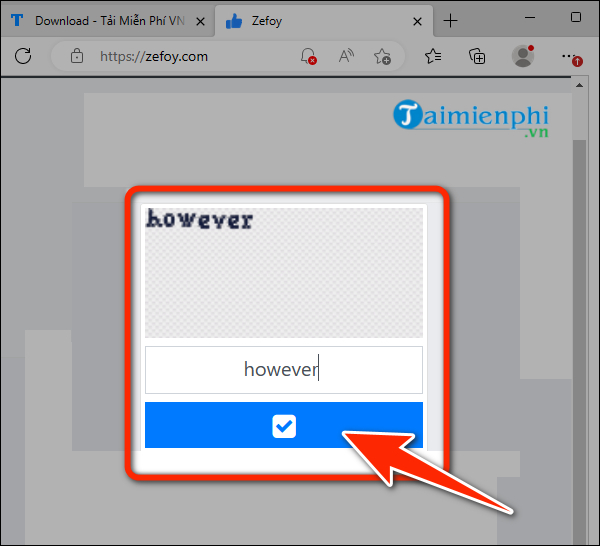Add this page to favorites star icon
Image resolution: width=600 pixels, height=546 pixels.
[382, 57]
